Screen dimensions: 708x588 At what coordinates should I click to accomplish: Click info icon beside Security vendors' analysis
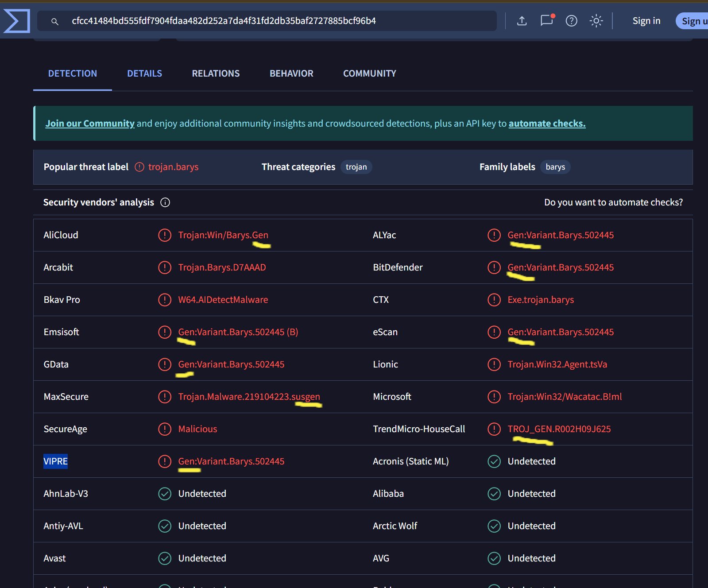[165, 202]
